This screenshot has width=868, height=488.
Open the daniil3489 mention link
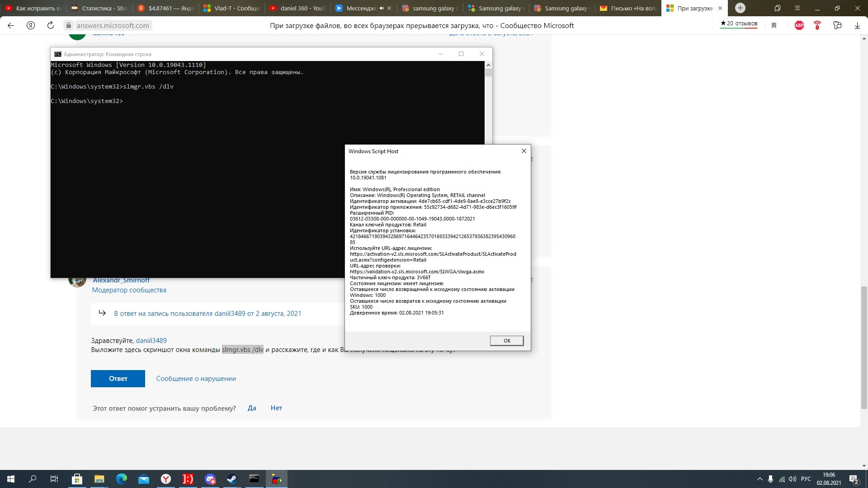(151, 341)
